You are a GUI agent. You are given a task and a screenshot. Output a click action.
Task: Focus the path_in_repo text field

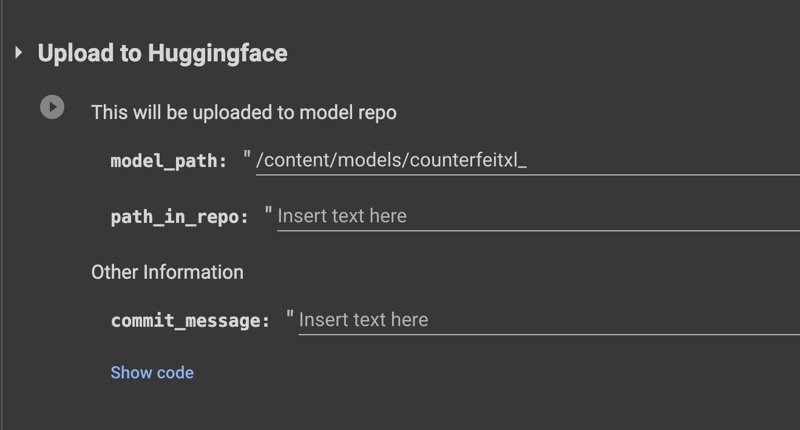pyautogui.click(x=538, y=216)
